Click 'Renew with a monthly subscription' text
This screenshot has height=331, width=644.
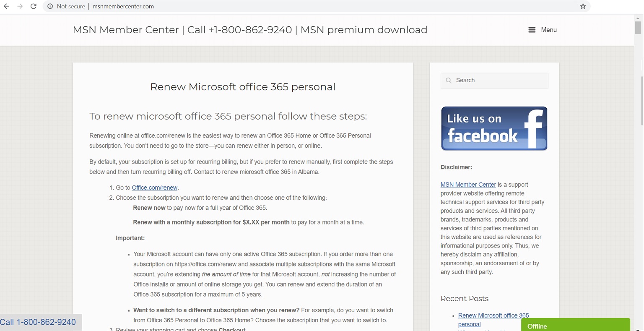tap(211, 222)
